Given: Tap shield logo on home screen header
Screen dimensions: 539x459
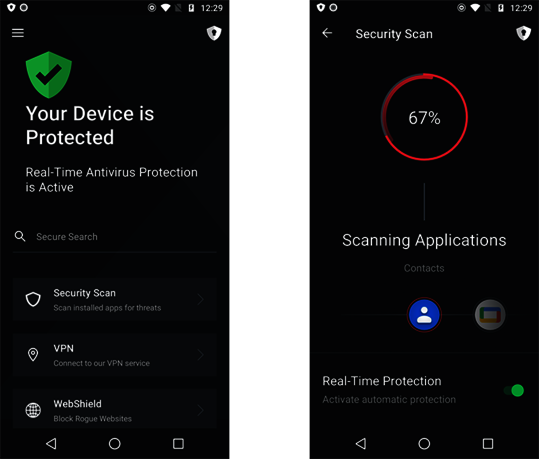Looking at the screenshot, I should tap(214, 33).
